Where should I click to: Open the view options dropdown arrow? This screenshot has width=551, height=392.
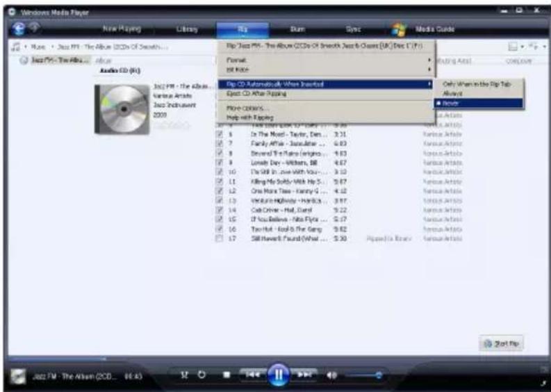(x=544, y=47)
